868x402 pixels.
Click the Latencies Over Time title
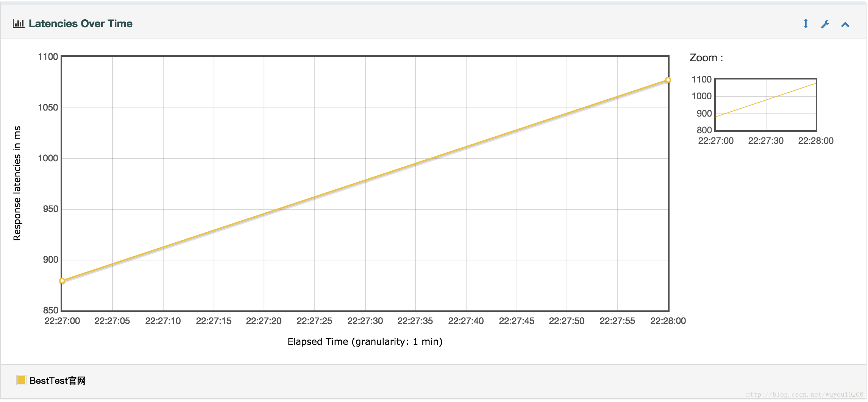pos(81,23)
